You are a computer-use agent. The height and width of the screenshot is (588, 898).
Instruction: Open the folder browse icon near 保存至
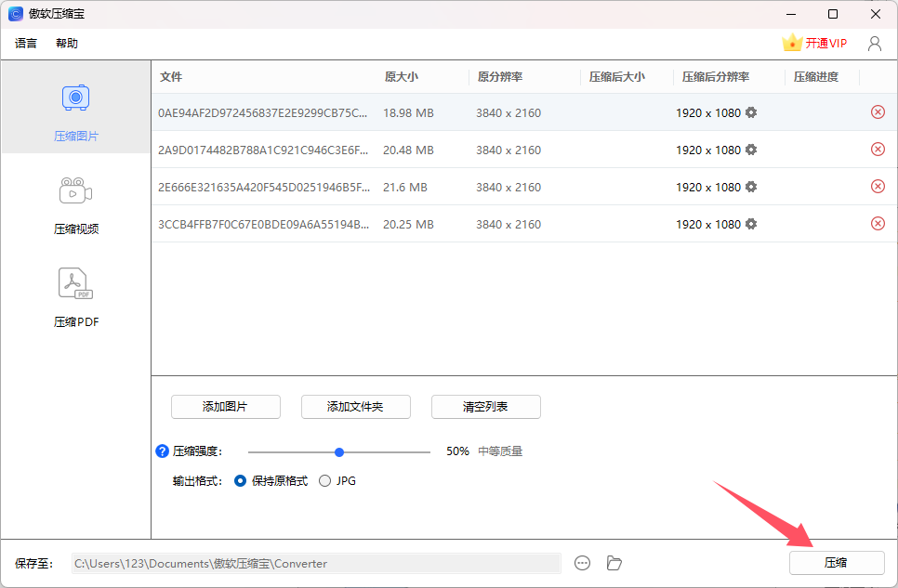tap(614, 563)
